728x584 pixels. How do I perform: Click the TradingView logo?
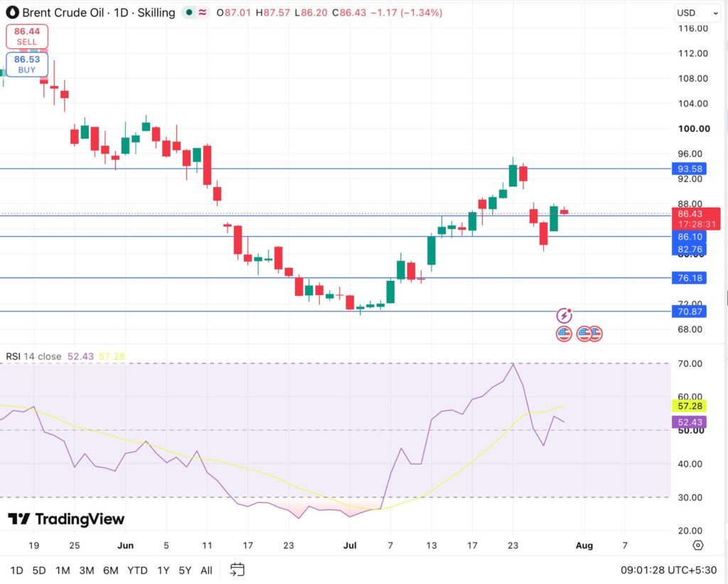[x=66, y=519]
